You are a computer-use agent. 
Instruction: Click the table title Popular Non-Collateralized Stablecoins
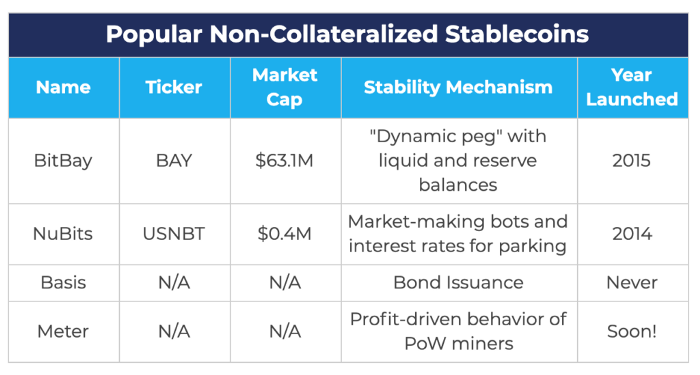click(347, 34)
